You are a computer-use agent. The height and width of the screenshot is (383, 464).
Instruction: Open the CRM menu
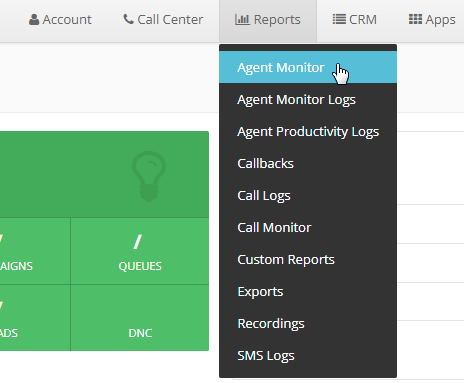[x=355, y=20]
